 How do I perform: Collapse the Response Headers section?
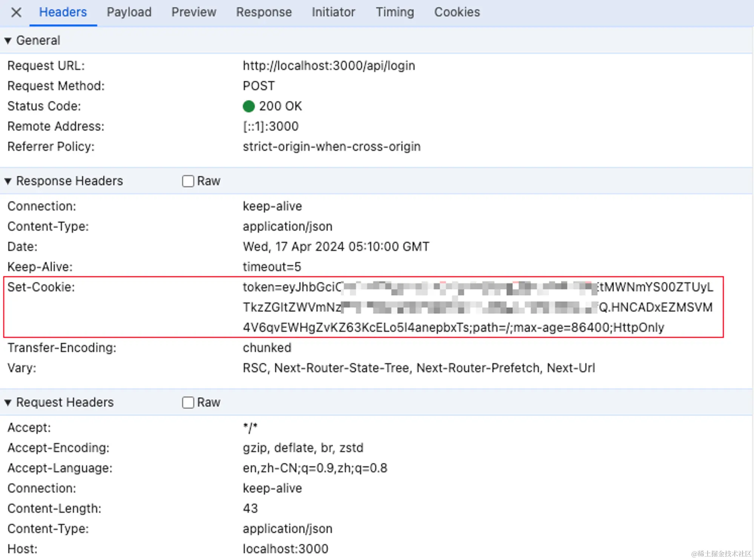click(x=8, y=181)
